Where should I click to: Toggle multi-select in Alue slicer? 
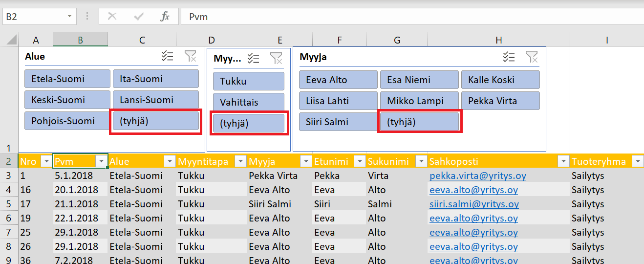click(x=168, y=56)
